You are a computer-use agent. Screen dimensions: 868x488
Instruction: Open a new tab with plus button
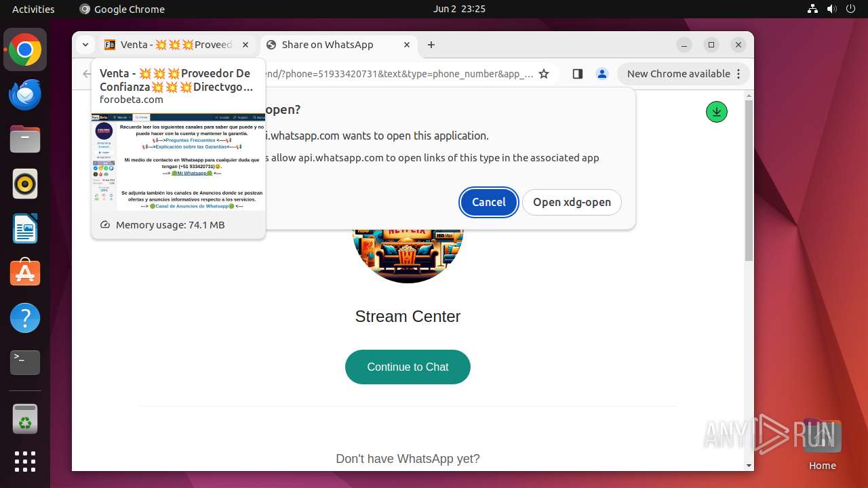tap(431, 45)
